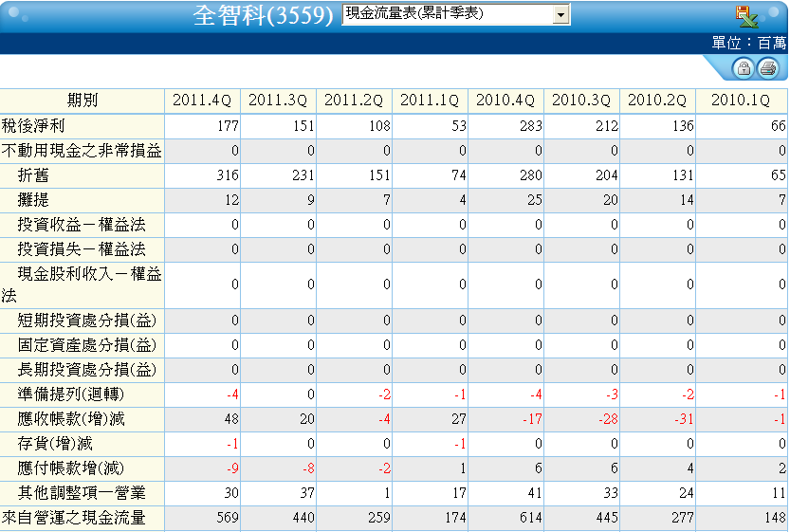This screenshot has width=790, height=532.
Task: Click the 全智科(3559) title
Action: (x=263, y=15)
